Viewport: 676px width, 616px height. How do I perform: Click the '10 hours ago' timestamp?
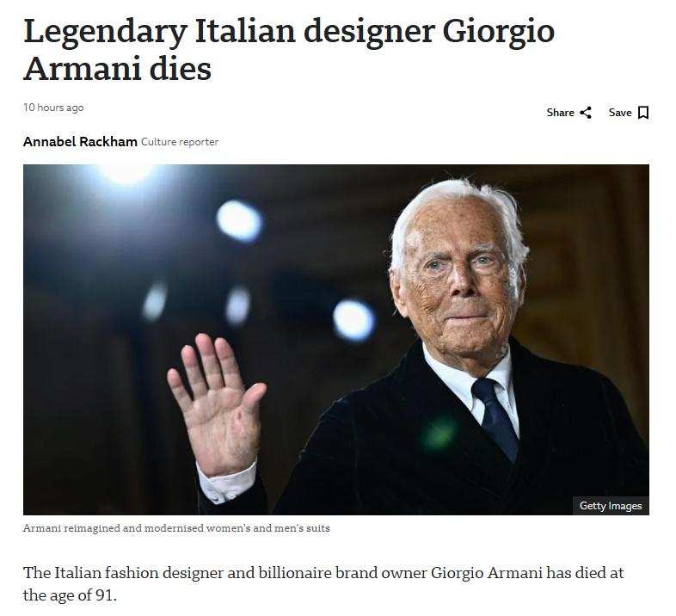[53, 108]
